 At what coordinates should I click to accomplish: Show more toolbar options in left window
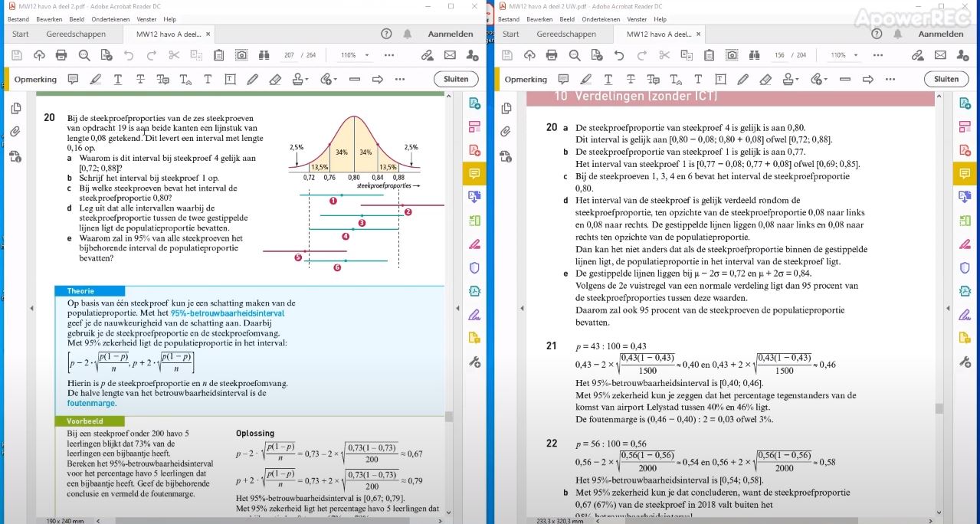(389, 55)
